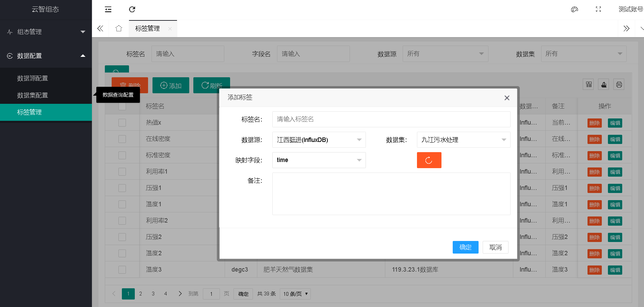Focus the 标签名 search field above the table
This screenshot has height=307, width=644.
click(188, 54)
